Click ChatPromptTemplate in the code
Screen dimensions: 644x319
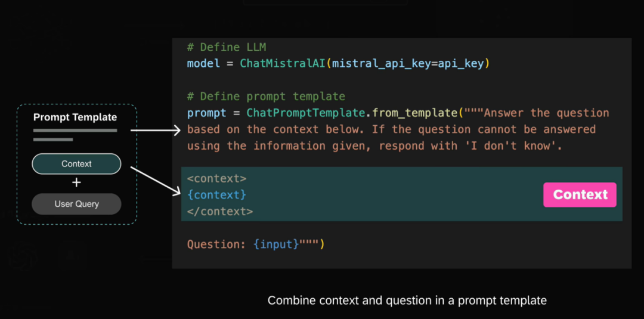[x=306, y=113]
